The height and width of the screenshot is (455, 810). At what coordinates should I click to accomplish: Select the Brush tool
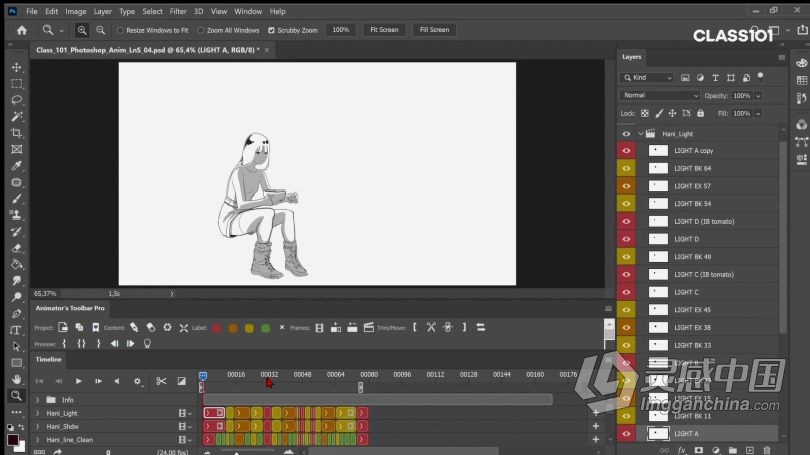pyautogui.click(x=17, y=198)
